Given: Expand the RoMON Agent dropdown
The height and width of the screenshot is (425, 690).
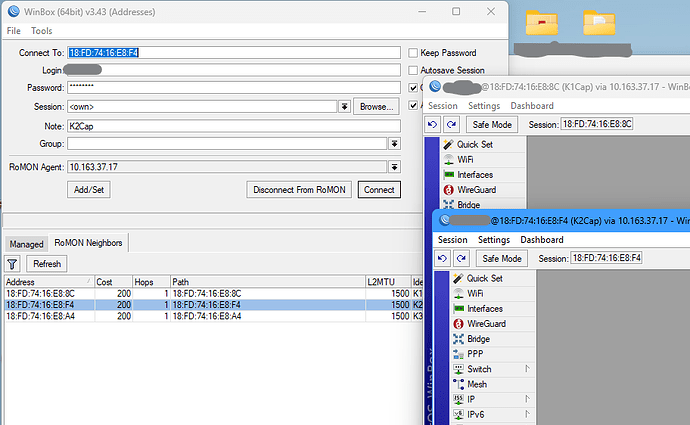Looking at the screenshot, I should (394, 167).
